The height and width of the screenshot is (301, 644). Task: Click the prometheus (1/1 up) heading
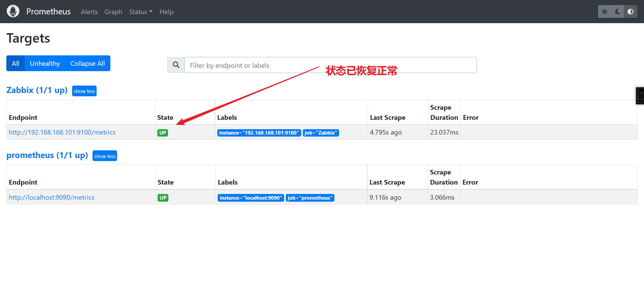click(x=47, y=155)
